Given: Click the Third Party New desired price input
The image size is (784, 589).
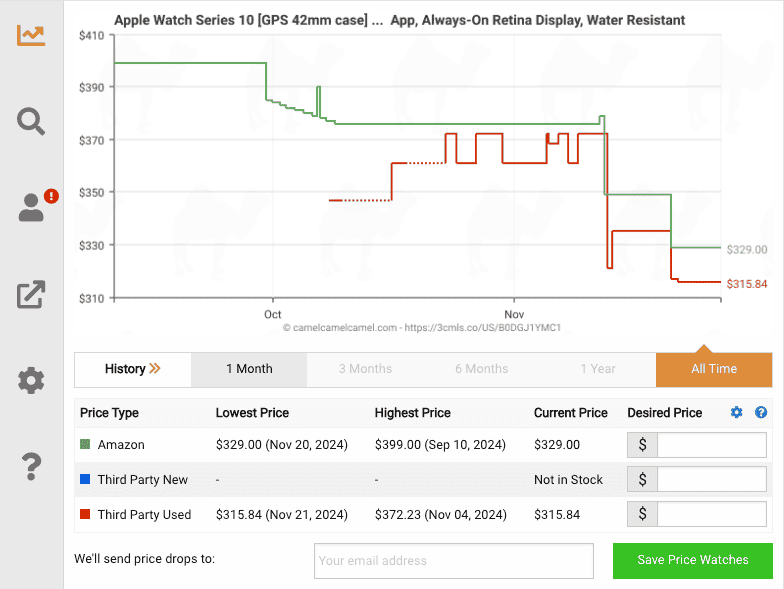Looking at the screenshot, I should 711,480.
